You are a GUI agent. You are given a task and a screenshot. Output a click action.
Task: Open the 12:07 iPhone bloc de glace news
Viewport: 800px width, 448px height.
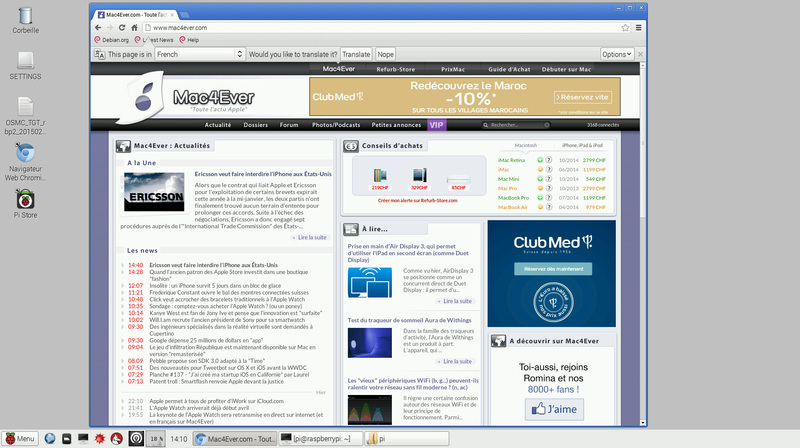click(215, 286)
